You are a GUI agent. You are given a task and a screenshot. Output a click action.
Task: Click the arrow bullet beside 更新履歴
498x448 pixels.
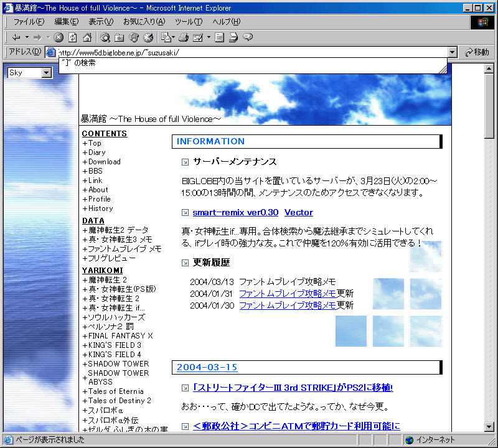pos(185,263)
